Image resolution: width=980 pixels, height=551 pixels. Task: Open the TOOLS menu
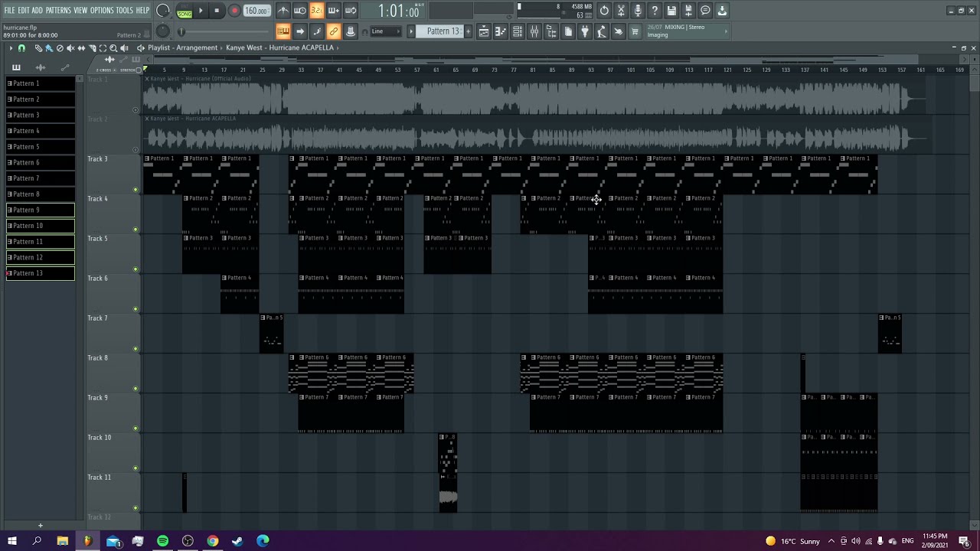tap(124, 10)
